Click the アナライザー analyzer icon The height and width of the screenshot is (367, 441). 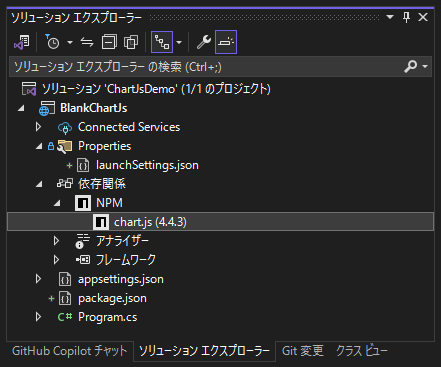(x=82, y=241)
